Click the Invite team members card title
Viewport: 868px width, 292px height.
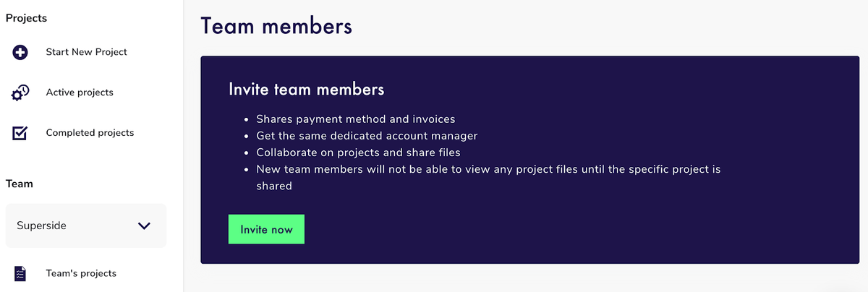coord(306,90)
